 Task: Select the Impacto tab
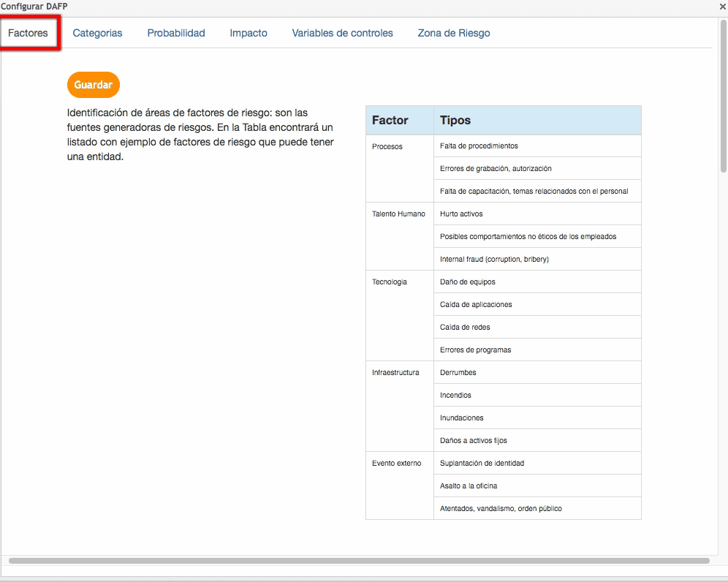click(249, 33)
